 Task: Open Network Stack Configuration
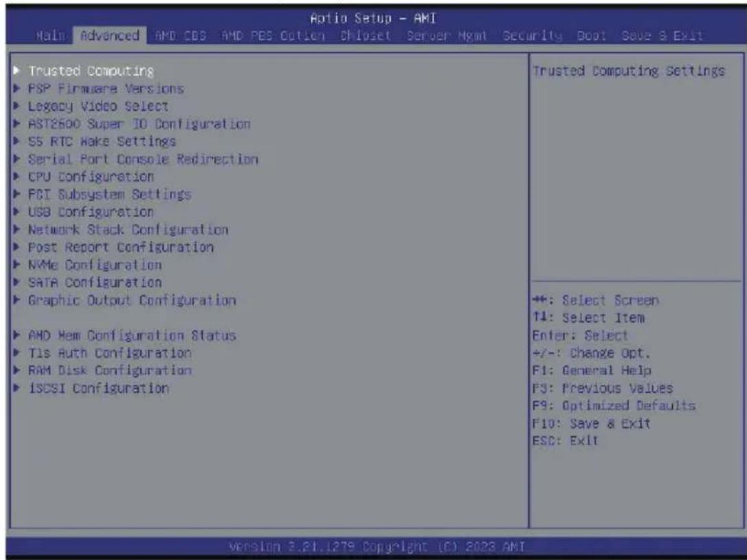click(x=128, y=229)
